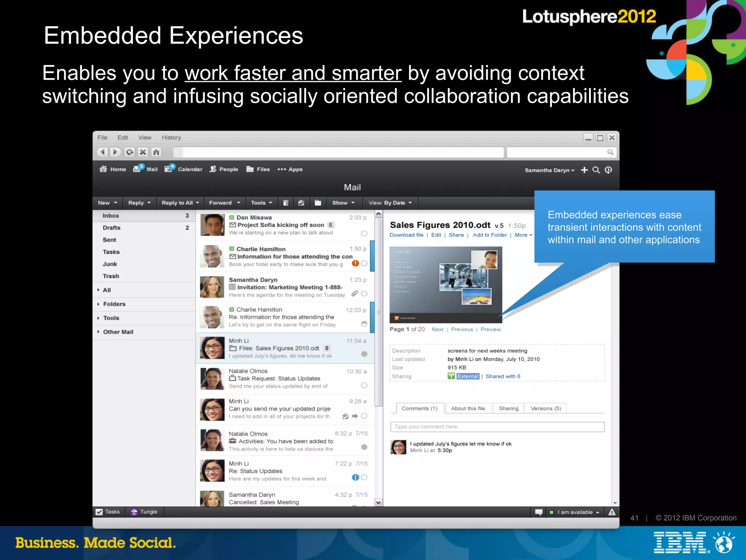Toggle the circle on Can you send me message
The height and width of the screenshot is (560, 746).
point(364,416)
